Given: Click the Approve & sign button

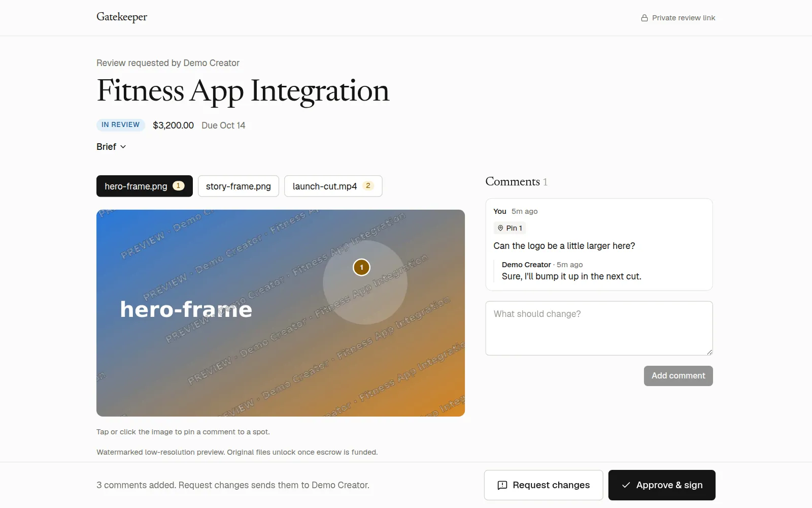Looking at the screenshot, I should click(x=662, y=485).
